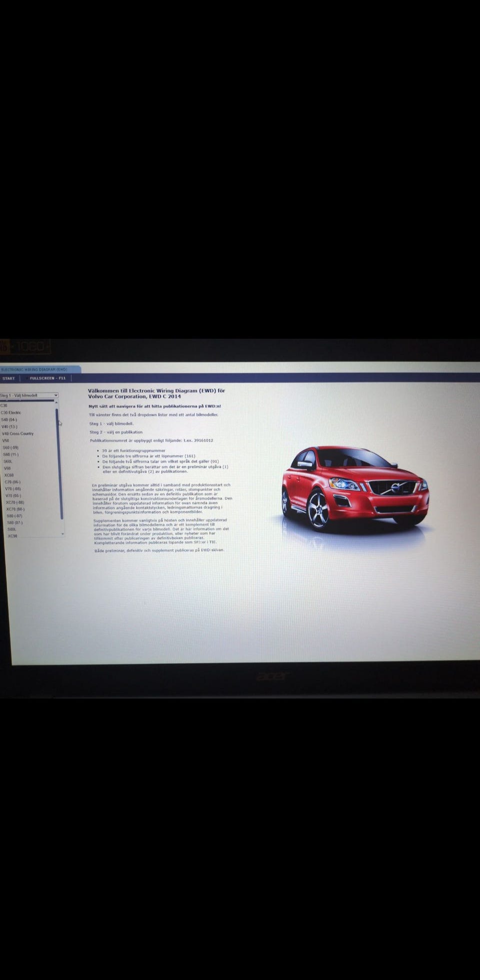Screen dimensions: 480x980
Task: Select XC90 at the bottom of list
Action: [12, 536]
